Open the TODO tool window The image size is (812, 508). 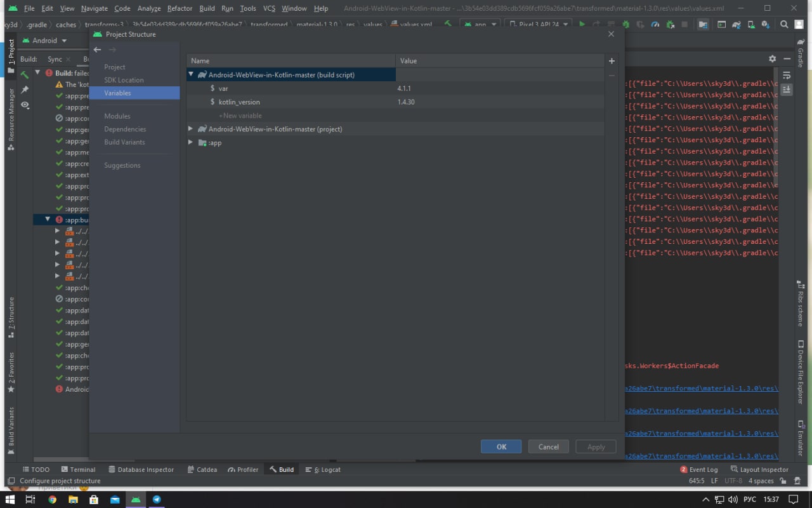tap(36, 469)
